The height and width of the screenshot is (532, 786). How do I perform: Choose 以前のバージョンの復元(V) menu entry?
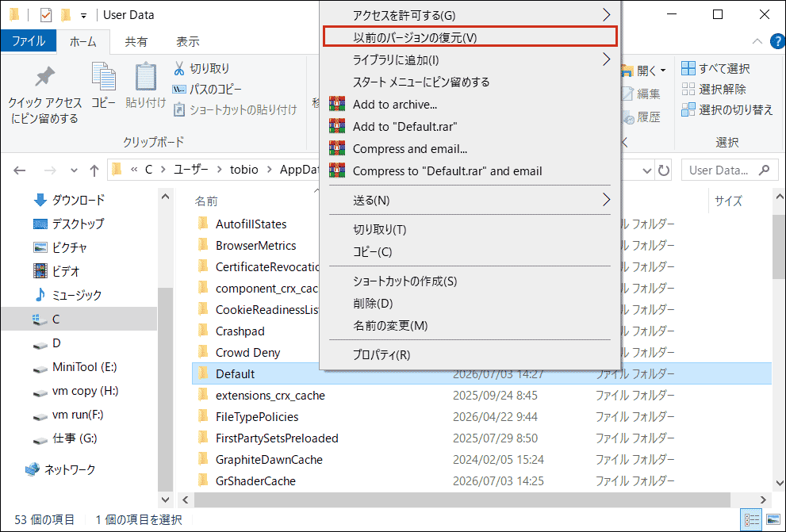(x=470, y=37)
